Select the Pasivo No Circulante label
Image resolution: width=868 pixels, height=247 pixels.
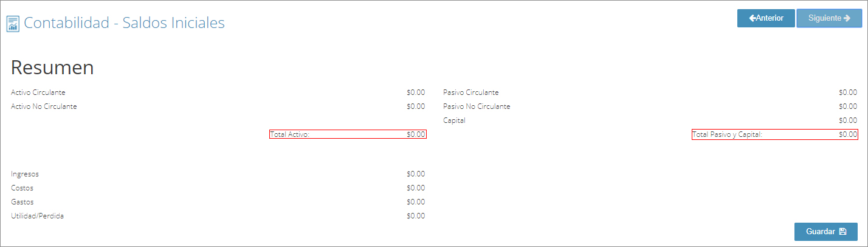(x=477, y=106)
